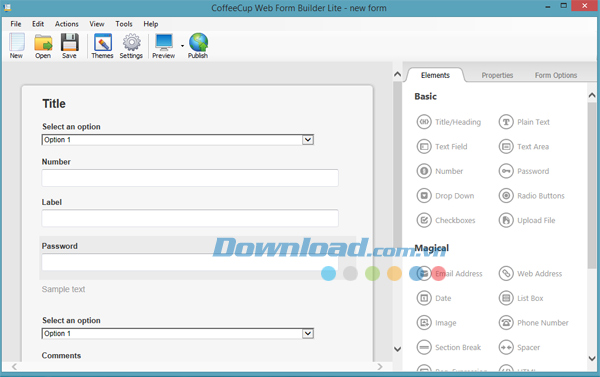Add a Text Area element

[x=523, y=147]
